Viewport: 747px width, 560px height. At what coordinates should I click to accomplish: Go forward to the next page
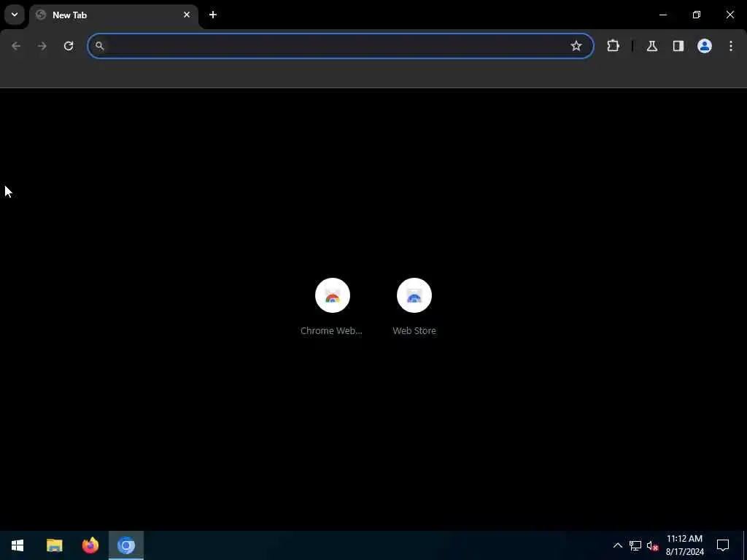click(42, 46)
